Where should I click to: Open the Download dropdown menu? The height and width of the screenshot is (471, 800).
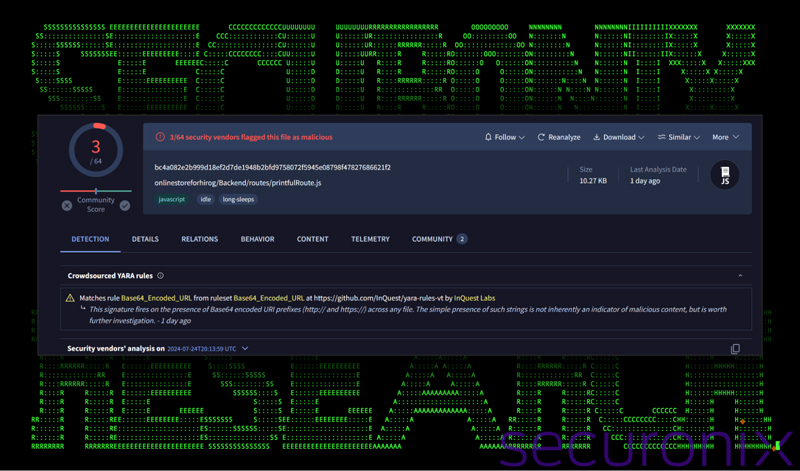tap(618, 137)
